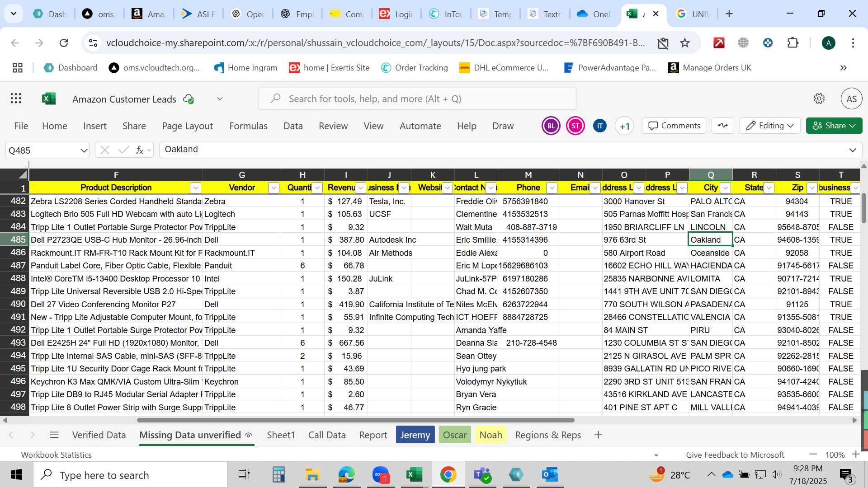Switch to the Noah sheet tab
Viewport: 868px width, 488px height.
click(x=491, y=435)
